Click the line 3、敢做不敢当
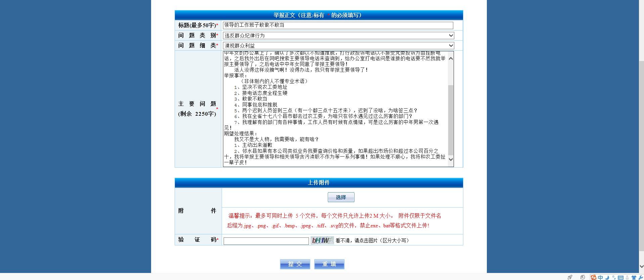The image size is (644, 280). click(x=250, y=99)
